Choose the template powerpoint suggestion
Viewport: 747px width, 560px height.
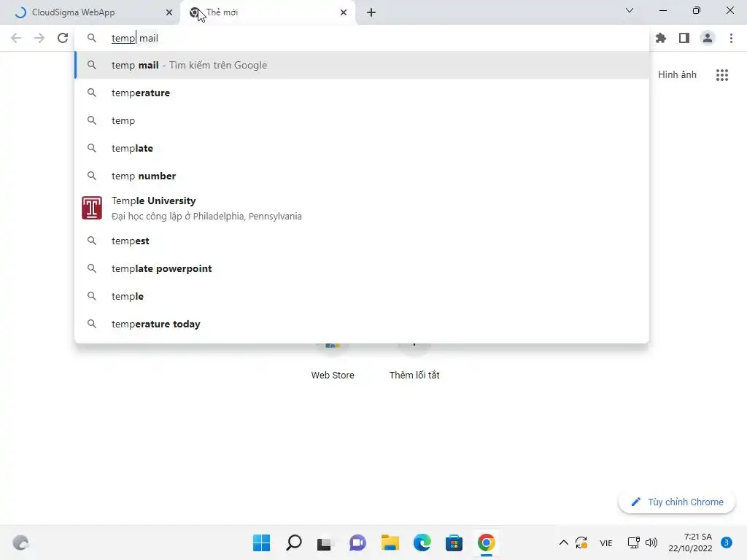(362, 268)
